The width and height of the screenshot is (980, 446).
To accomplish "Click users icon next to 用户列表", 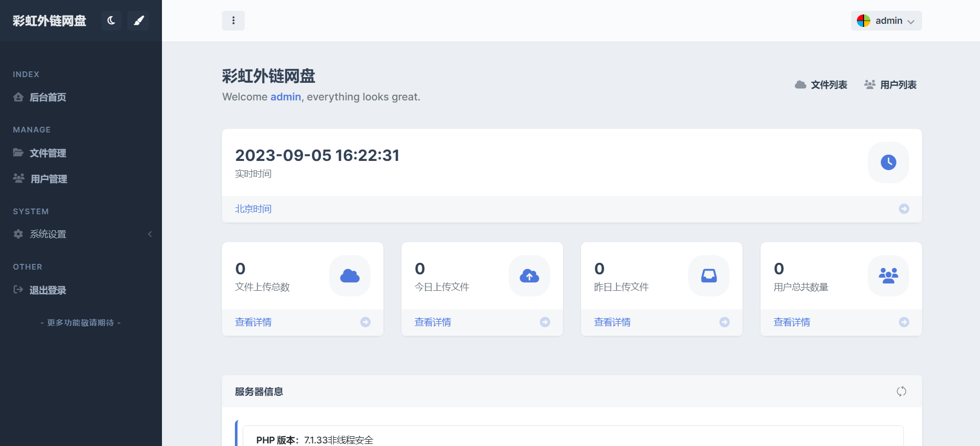I will click(x=870, y=84).
